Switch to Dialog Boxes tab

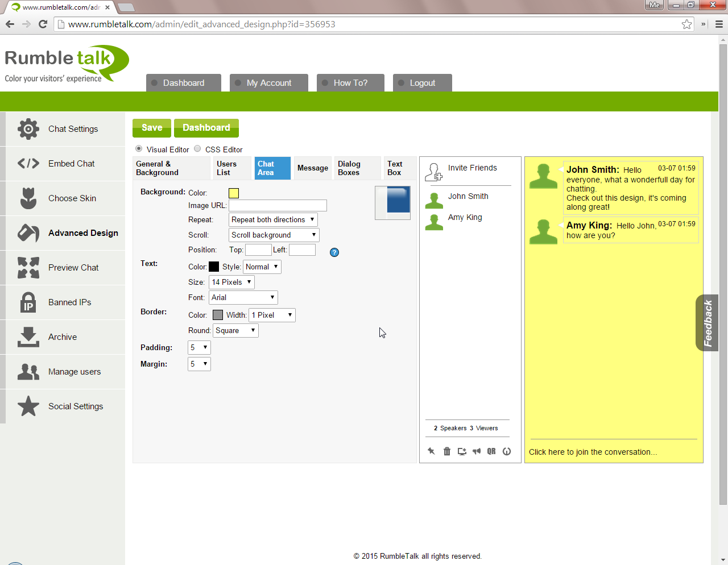point(357,168)
